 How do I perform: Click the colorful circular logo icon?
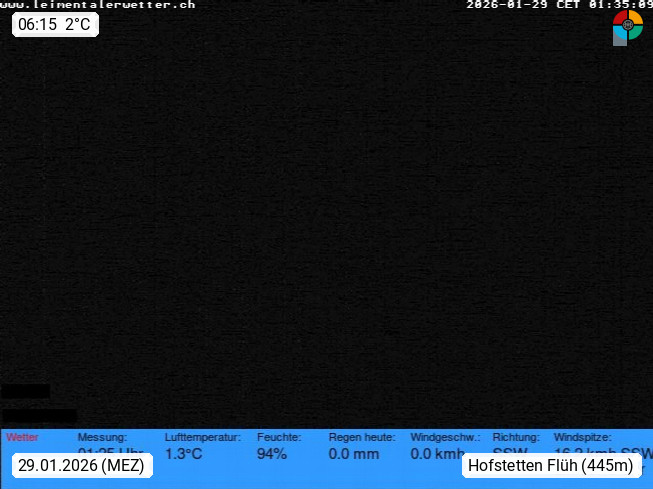click(627, 26)
